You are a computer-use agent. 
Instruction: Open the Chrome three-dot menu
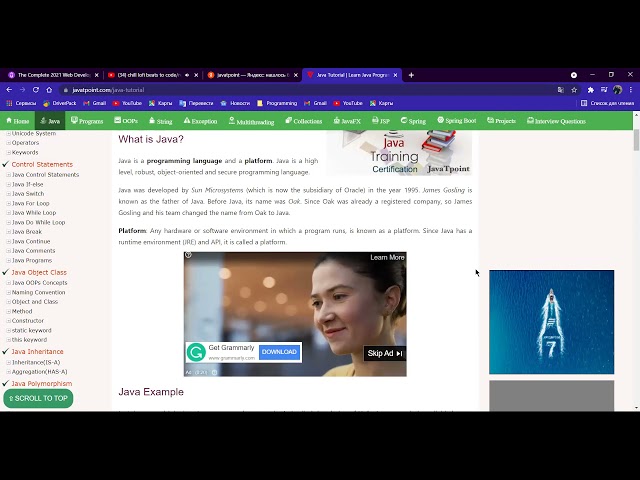click(x=631, y=90)
